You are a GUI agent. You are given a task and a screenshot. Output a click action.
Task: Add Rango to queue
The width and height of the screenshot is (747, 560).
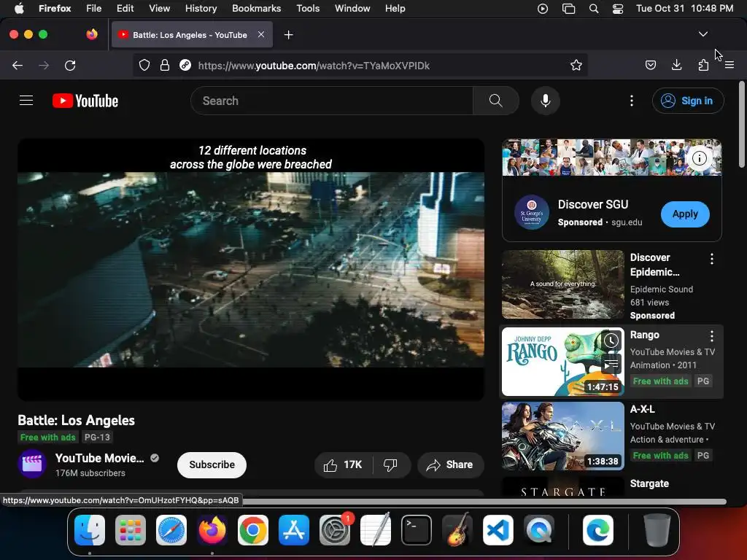tap(611, 365)
